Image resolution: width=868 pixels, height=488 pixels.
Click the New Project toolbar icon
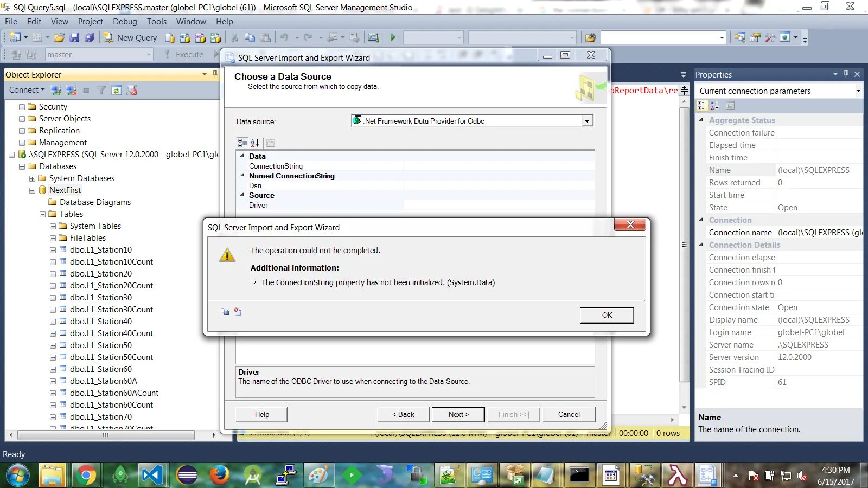click(x=15, y=37)
